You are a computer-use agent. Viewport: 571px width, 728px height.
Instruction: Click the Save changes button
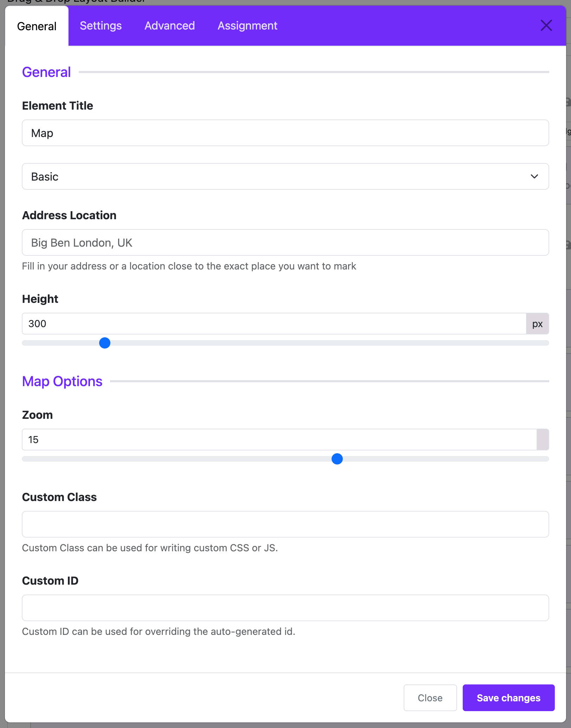(508, 698)
